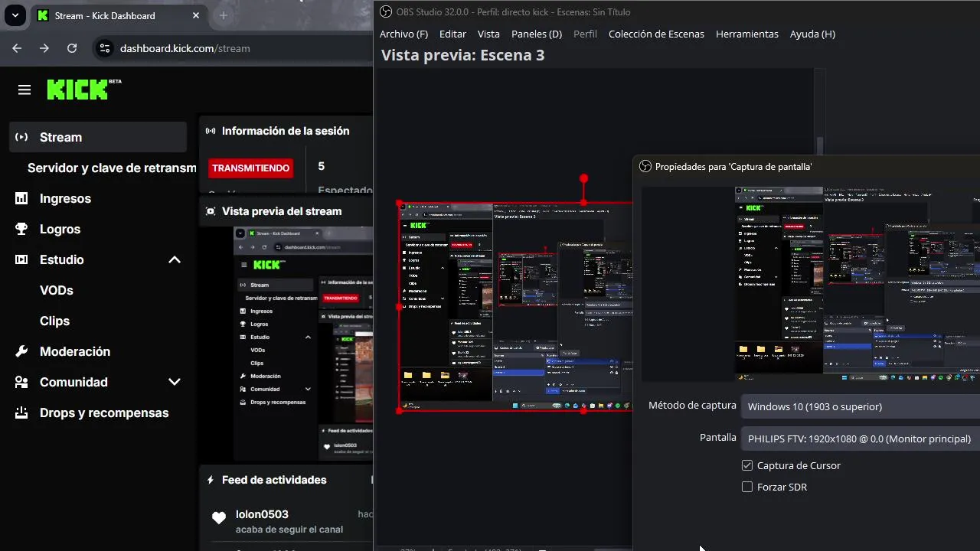
Task: Open OBS Ayuda (H) menu
Action: point(812,34)
